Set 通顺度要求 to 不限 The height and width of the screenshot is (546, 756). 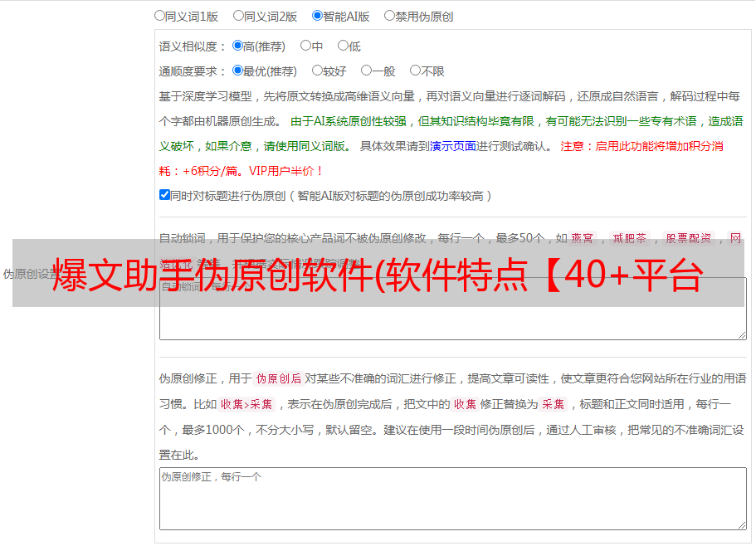pos(415,71)
